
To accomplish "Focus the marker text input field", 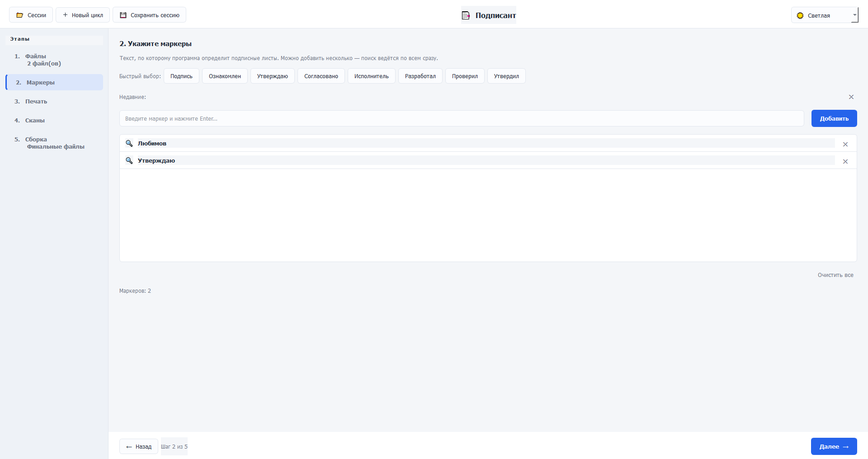I will point(462,118).
